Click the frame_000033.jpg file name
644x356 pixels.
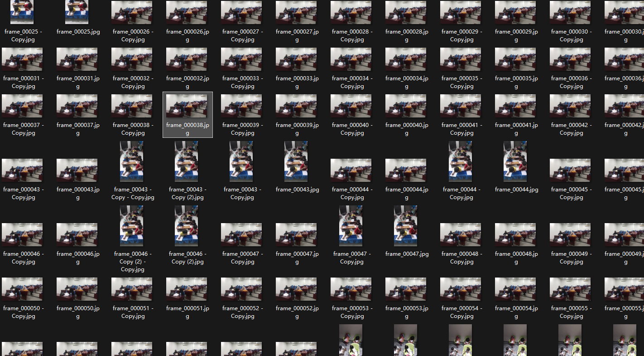click(297, 83)
